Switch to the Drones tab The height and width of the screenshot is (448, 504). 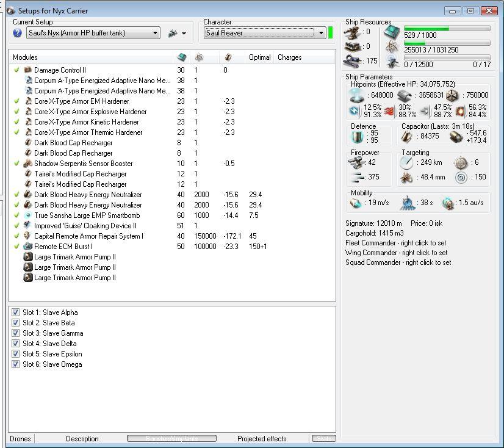(x=20, y=439)
